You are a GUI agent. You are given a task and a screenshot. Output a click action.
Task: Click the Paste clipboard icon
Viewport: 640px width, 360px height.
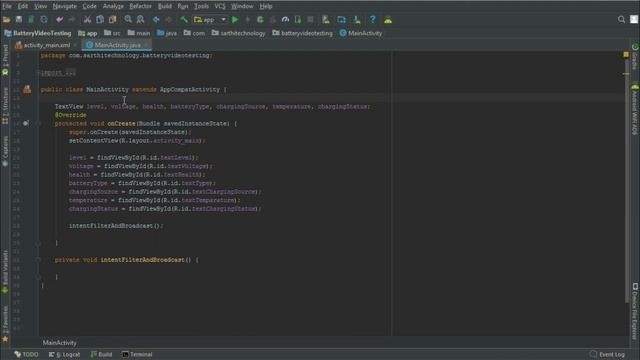coord(112,20)
